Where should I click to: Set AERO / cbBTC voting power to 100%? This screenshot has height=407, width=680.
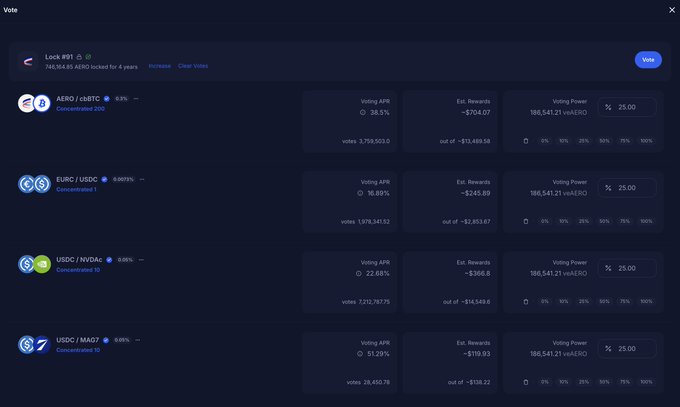(646, 141)
